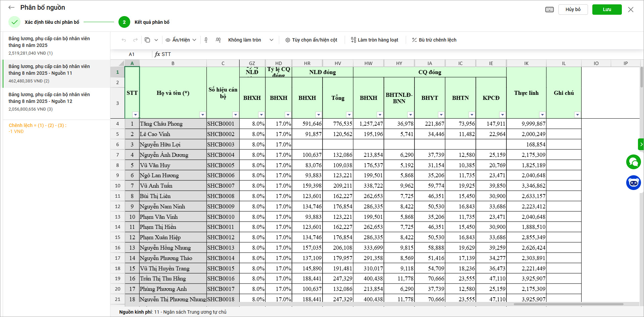The height and width of the screenshot is (317, 644).
Task: Click the Hủy bỏ button
Action: (x=573, y=9)
